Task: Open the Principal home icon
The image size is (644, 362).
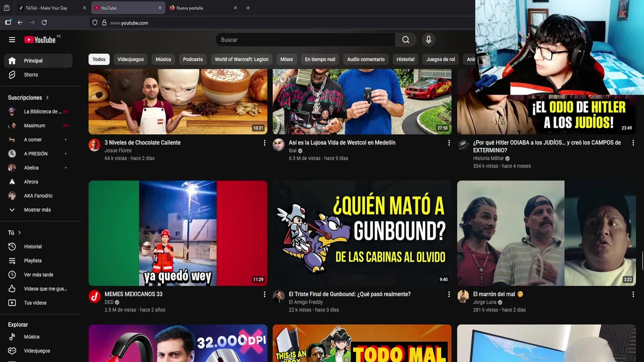Action: (12, 60)
